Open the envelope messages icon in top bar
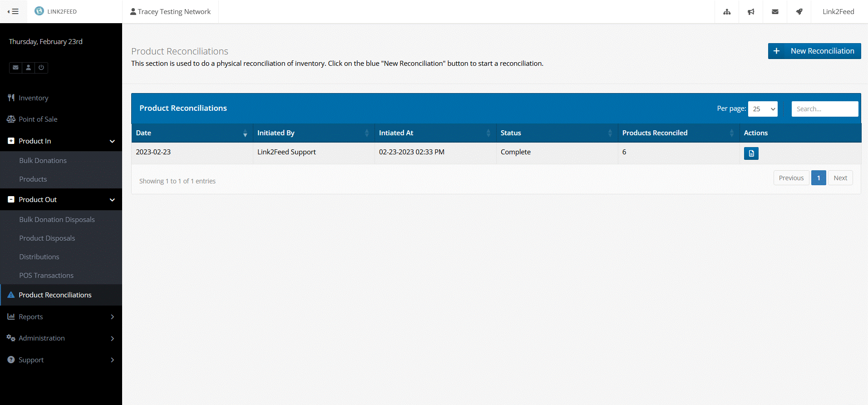868x405 pixels. (775, 12)
